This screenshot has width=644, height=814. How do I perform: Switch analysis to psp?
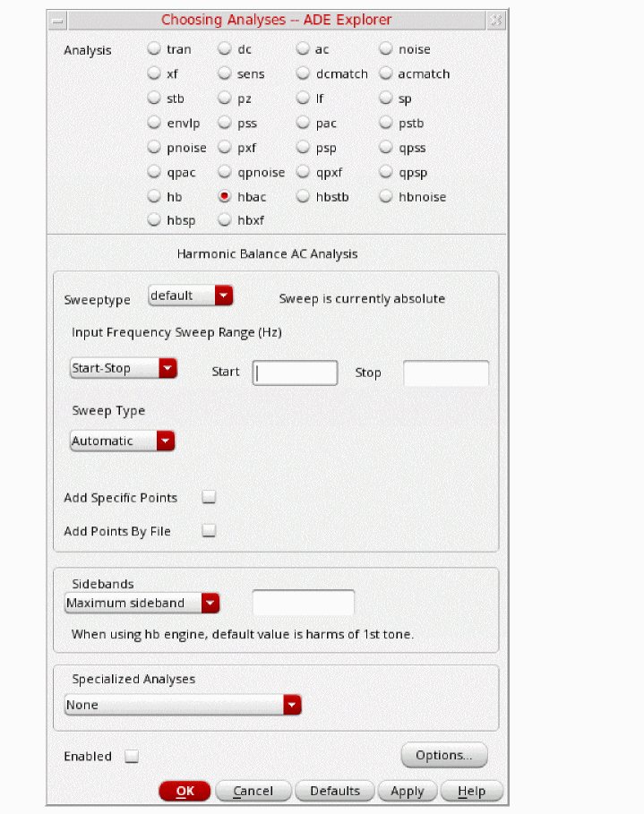303,148
